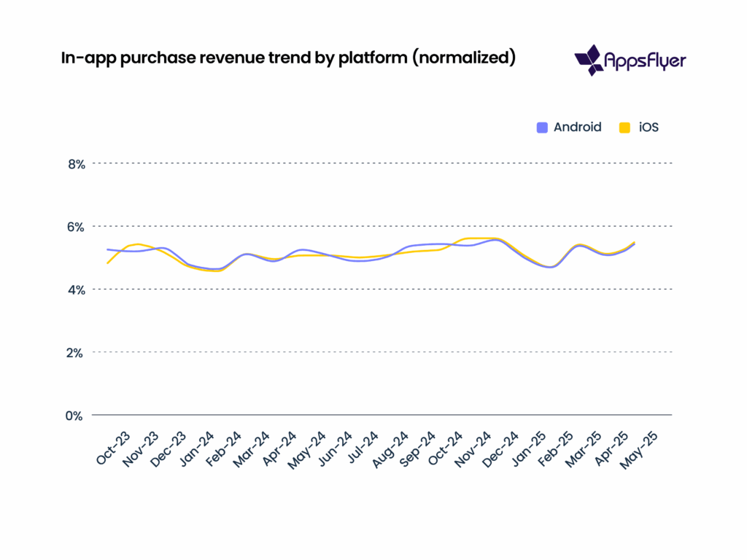Click the purple Android legend swatch
747x560 pixels.
(542, 127)
